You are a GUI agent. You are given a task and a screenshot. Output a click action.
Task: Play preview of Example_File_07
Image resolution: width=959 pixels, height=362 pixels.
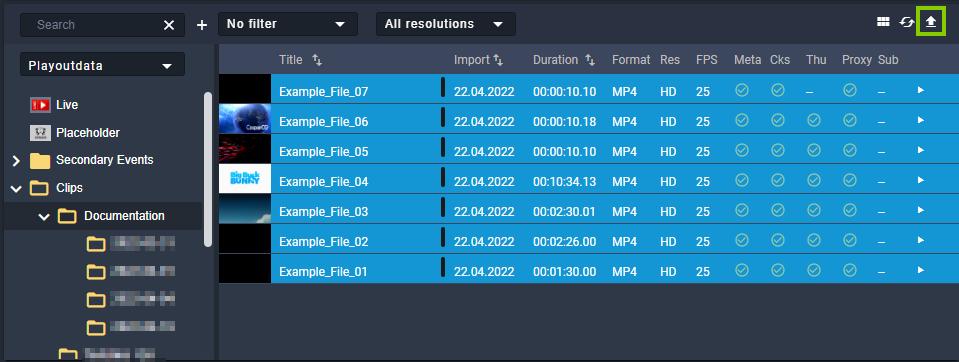(920, 90)
